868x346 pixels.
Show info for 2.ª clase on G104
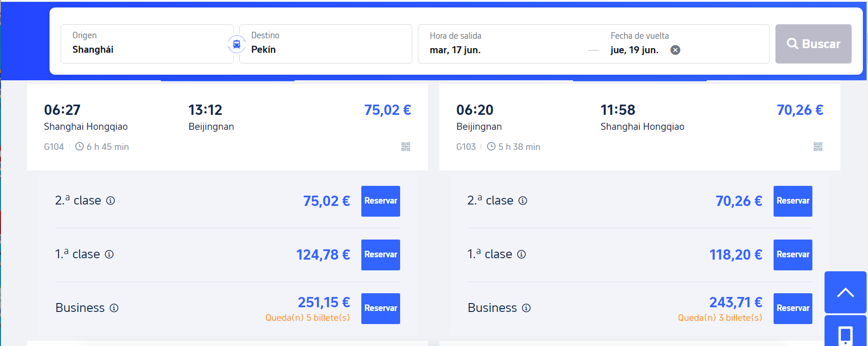click(x=110, y=201)
